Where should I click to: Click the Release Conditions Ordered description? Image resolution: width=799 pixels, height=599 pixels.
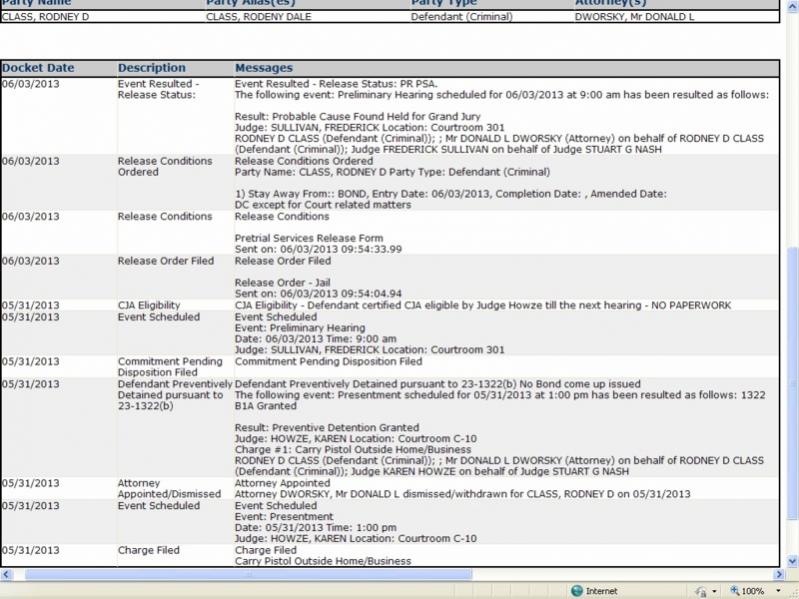click(165, 166)
